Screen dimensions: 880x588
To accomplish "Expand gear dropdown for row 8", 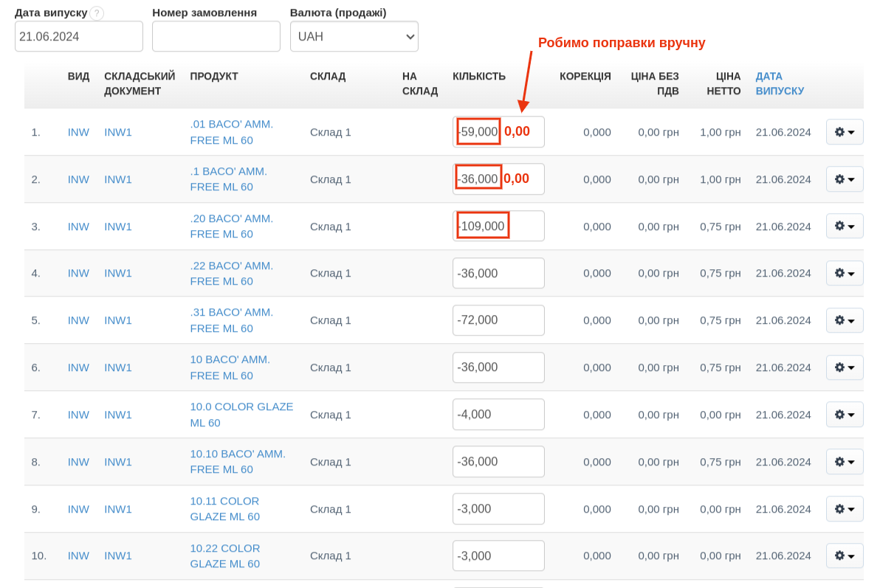I will (844, 462).
